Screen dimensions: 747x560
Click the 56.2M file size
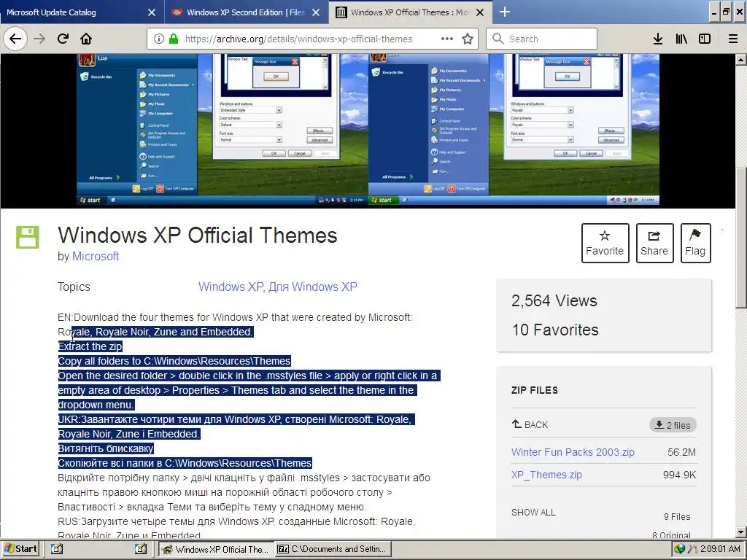point(682,452)
